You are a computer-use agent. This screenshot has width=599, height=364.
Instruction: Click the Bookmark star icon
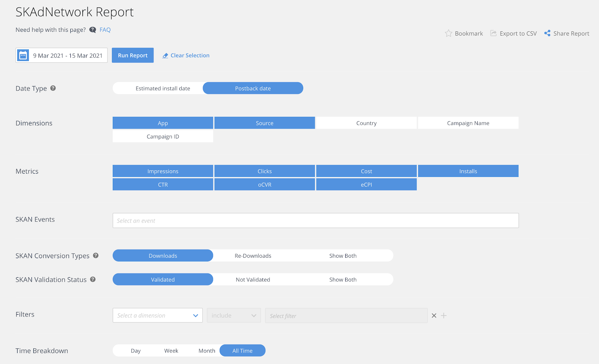click(449, 33)
